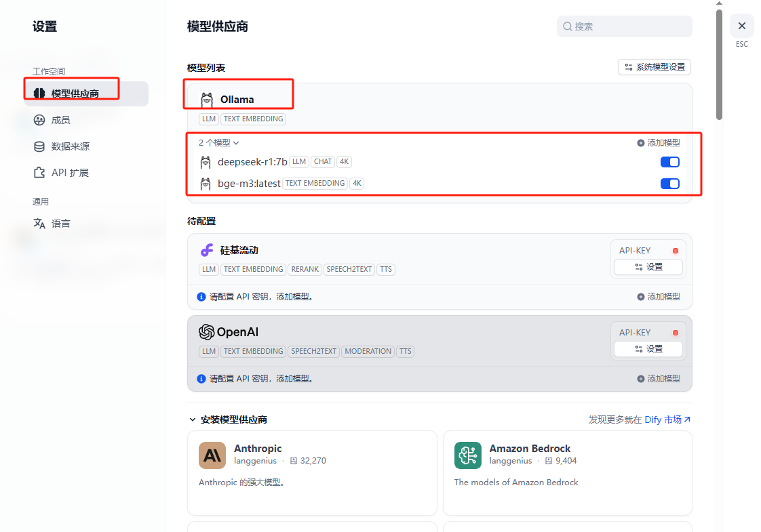Viewport: 761px width, 532px height.
Task: Click plus icon of Ollama 添加模型
Action: point(641,143)
